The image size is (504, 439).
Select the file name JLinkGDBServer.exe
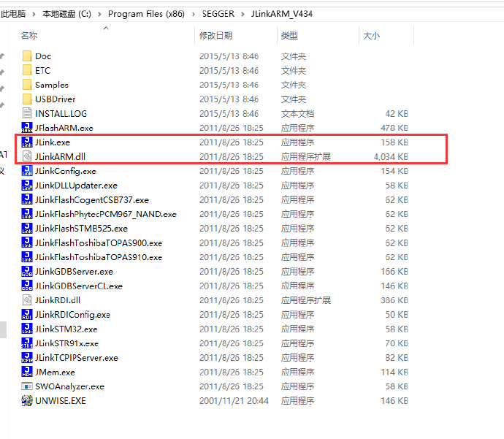coord(74,272)
